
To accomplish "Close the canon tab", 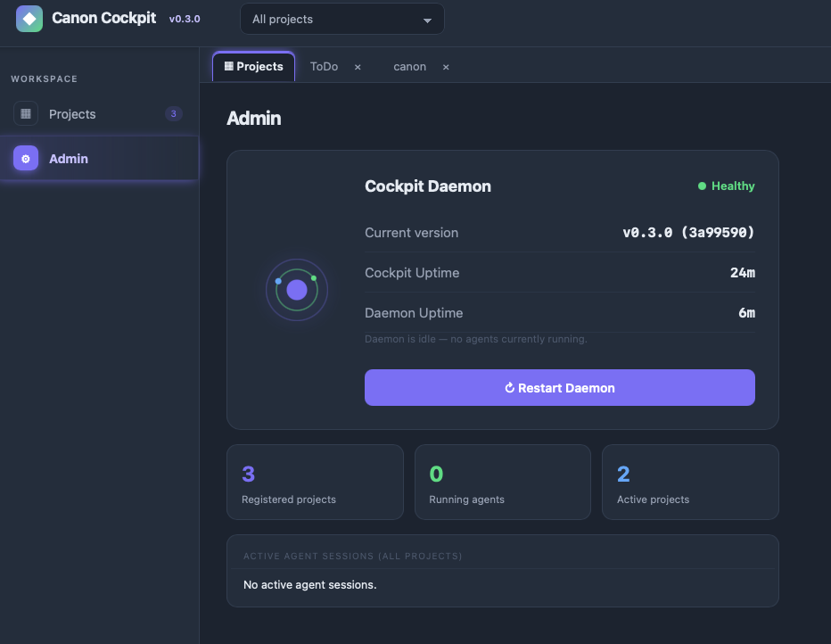I will point(446,67).
